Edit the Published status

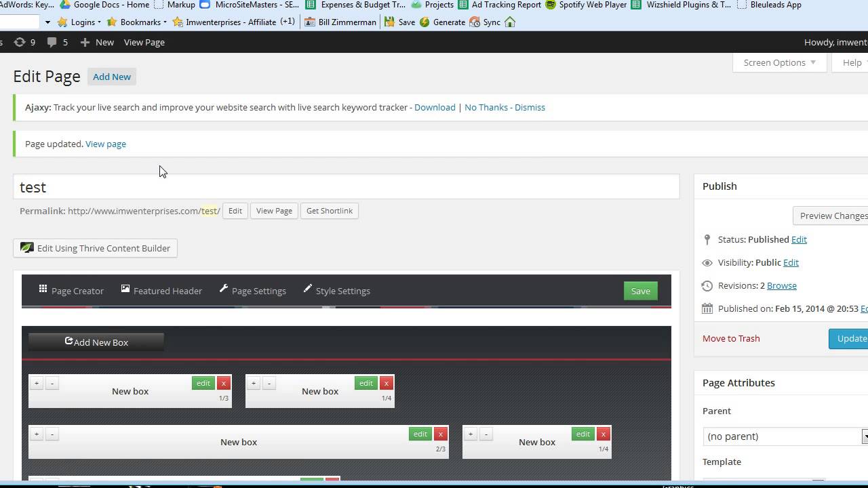[x=799, y=239]
